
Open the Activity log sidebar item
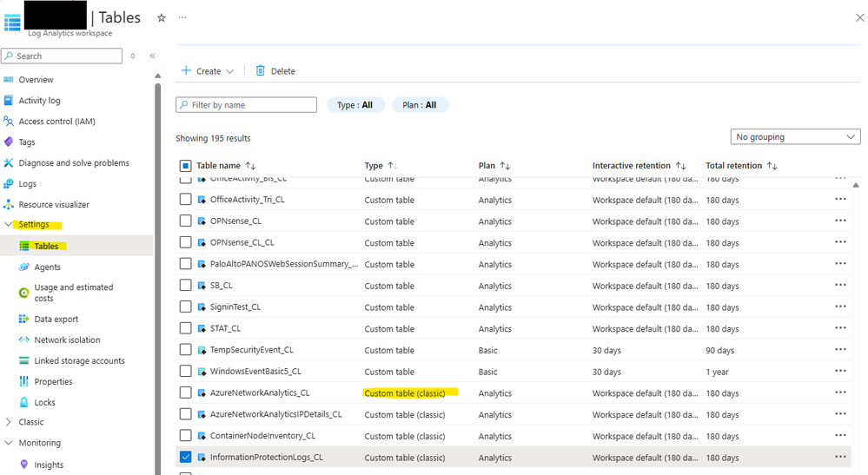point(39,101)
